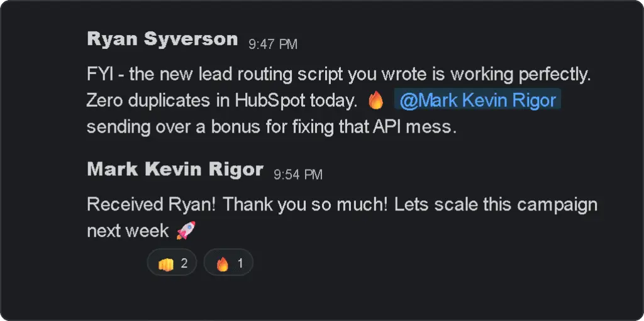This screenshot has height=321, width=644.
Task: Click the count "1" on the fire reaction
Action: pyautogui.click(x=240, y=264)
